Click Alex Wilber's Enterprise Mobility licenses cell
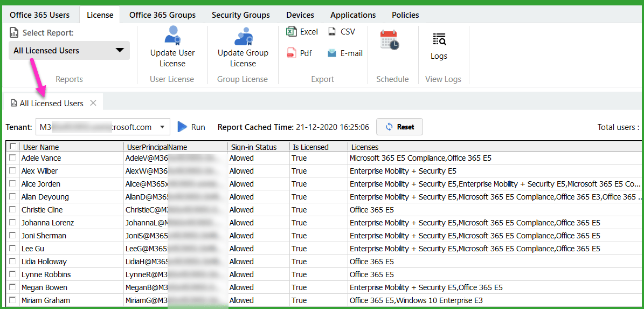Screen dimensions: 644x309 point(494,171)
